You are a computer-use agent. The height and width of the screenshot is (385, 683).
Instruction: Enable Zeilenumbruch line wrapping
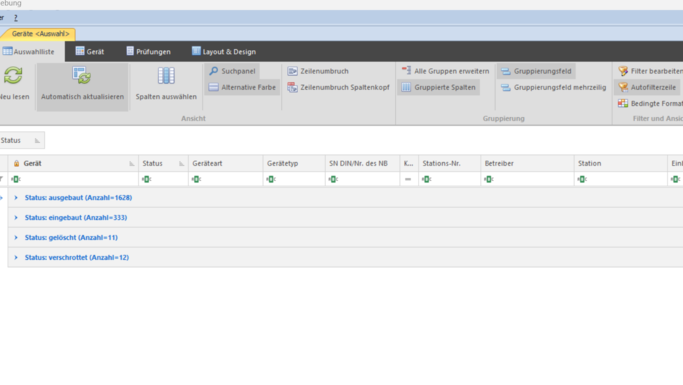pos(318,71)
